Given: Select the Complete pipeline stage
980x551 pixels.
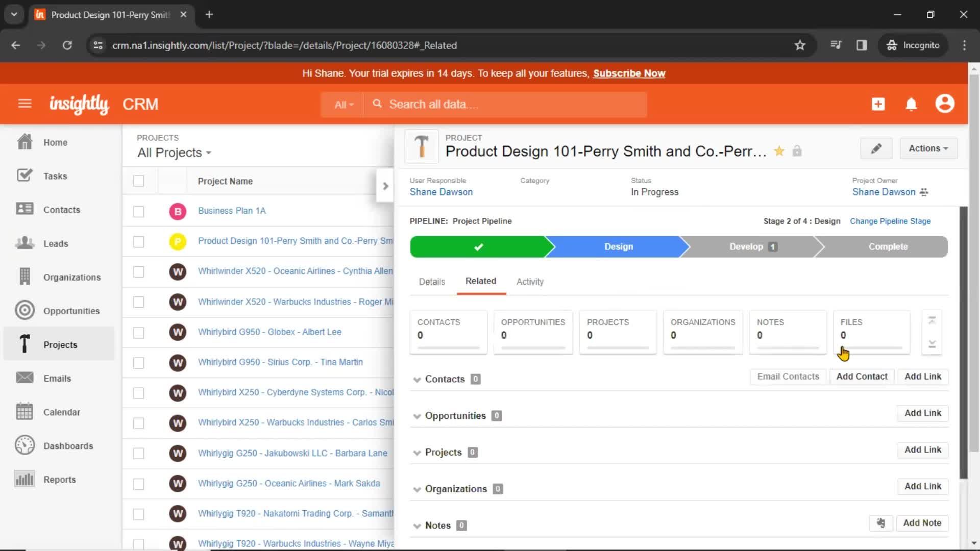Looking at the screenshot, I should pos(888,247).
